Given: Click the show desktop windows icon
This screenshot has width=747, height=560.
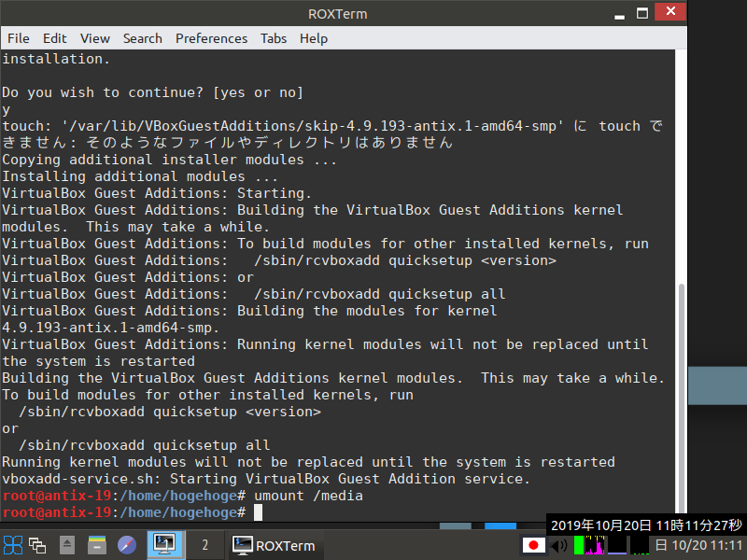Looking at the screenshot, I should point(37,545).
